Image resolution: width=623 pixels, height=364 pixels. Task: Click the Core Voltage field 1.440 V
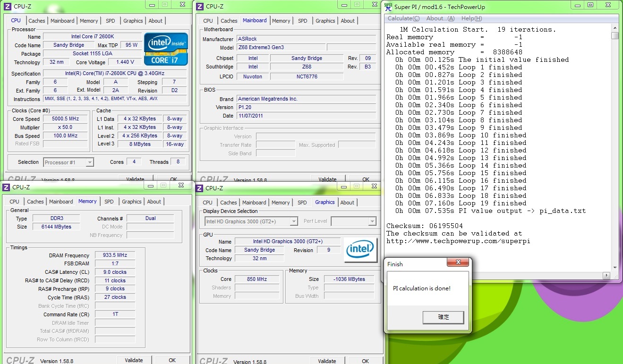(x=125, y=62)
